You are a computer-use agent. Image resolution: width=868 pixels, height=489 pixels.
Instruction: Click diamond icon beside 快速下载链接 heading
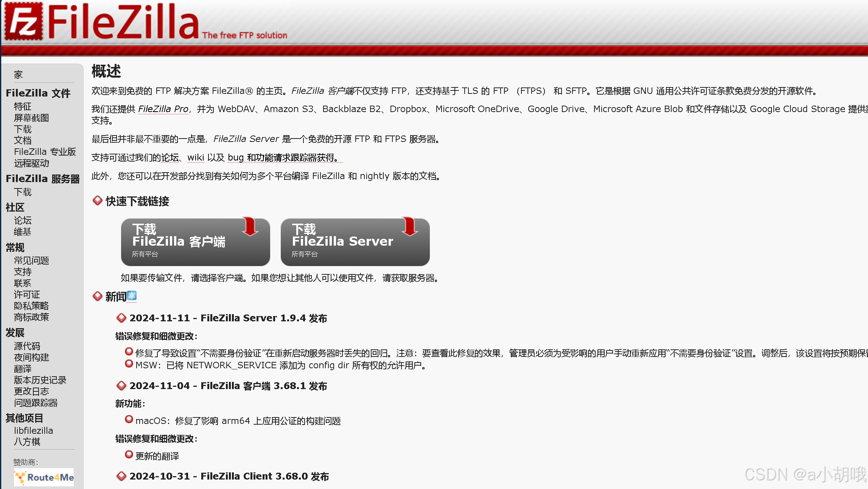pyautogui.click(x=98, y=201)
